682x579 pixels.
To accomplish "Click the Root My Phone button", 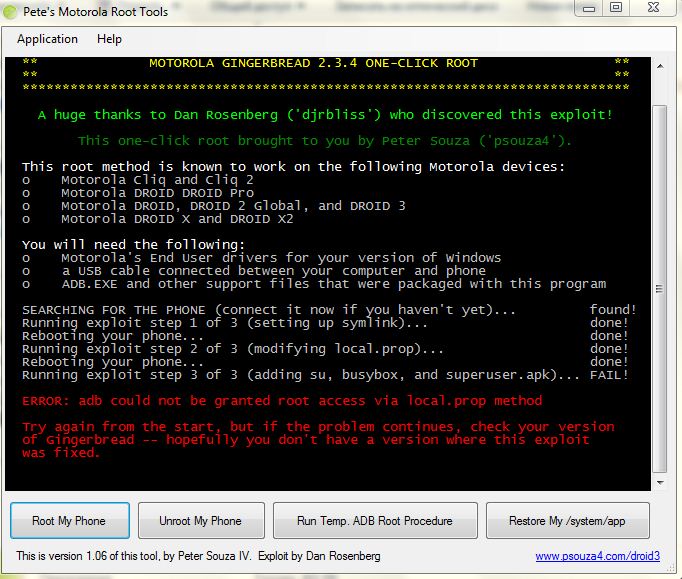I will pyautogui.click(x=70, y=521).
